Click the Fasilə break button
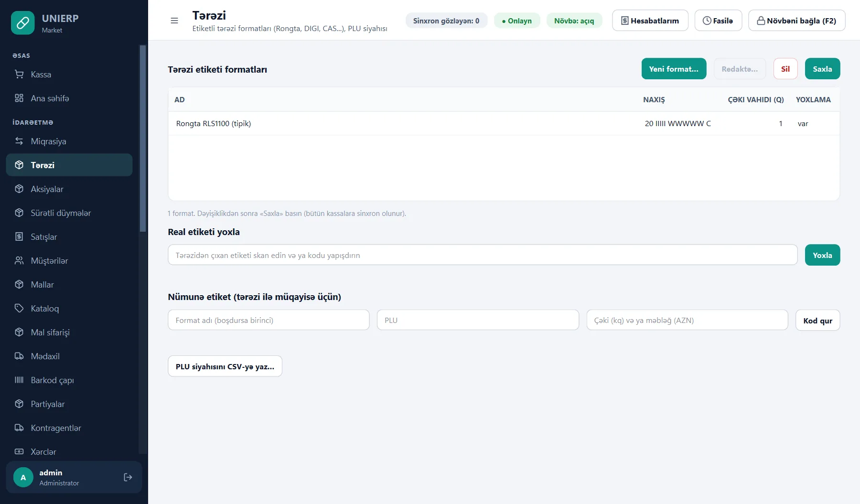860x504 pixels. (718, 21)
